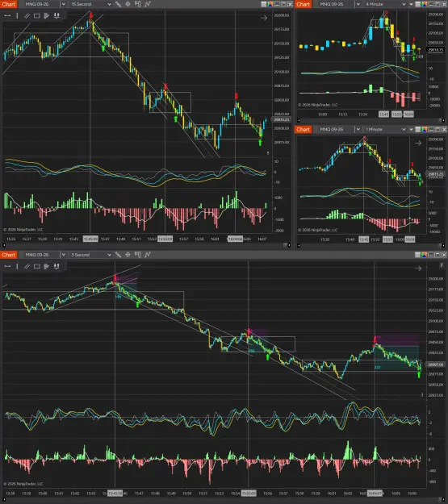Click the F button in the 3 Second chart
This screenshot has height=504, width=448.
coord(442,265)
